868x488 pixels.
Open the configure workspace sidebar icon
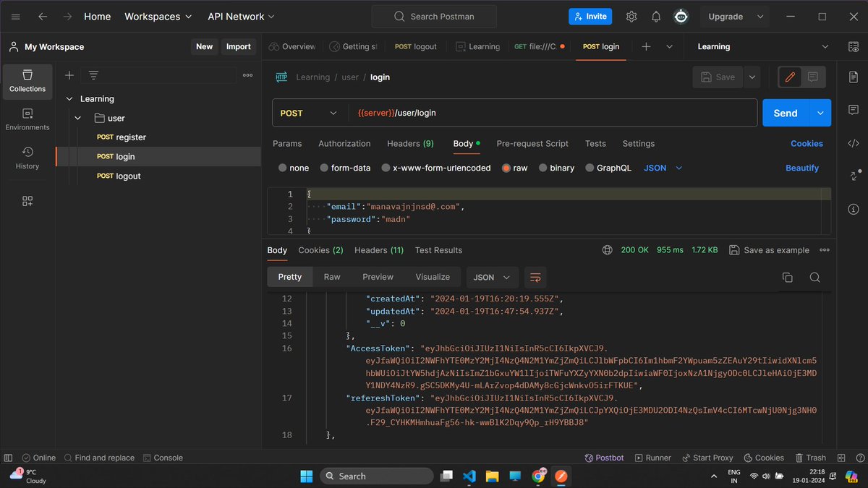pyautogui.click(x=27, y=201)
